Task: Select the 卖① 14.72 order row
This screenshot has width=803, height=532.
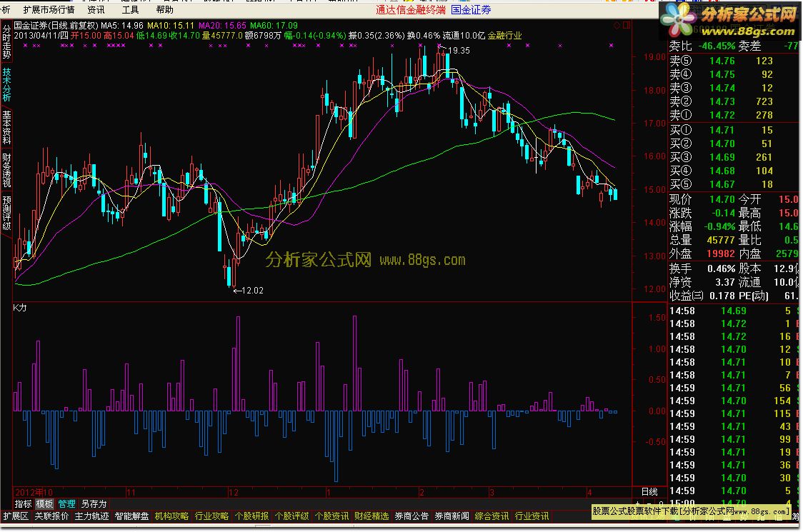Action: pos(734,115)
